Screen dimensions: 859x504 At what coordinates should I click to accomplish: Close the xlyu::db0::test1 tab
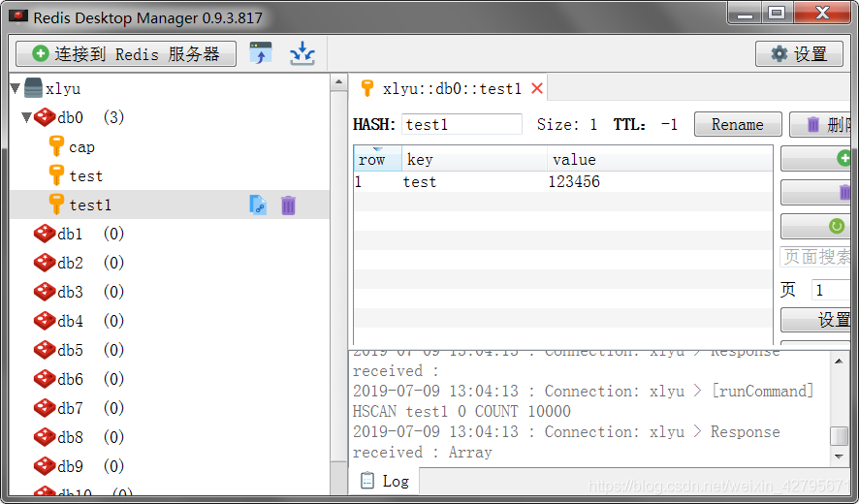(x=537, y=88)
